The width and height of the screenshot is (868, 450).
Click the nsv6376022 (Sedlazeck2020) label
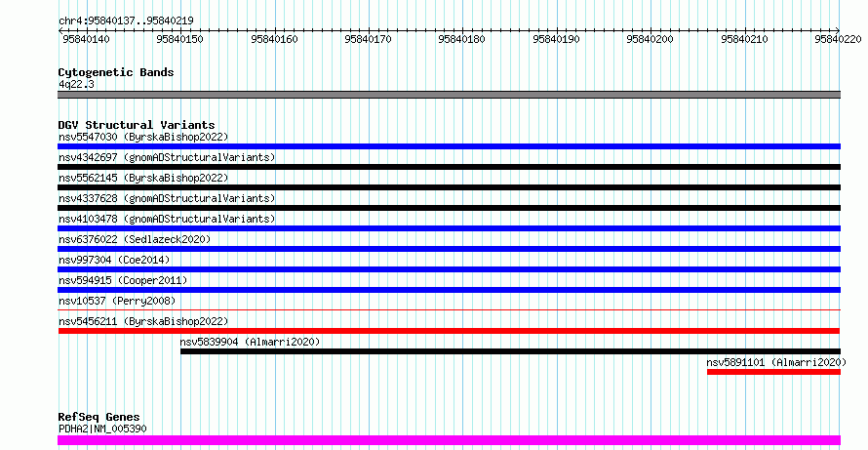135,239
